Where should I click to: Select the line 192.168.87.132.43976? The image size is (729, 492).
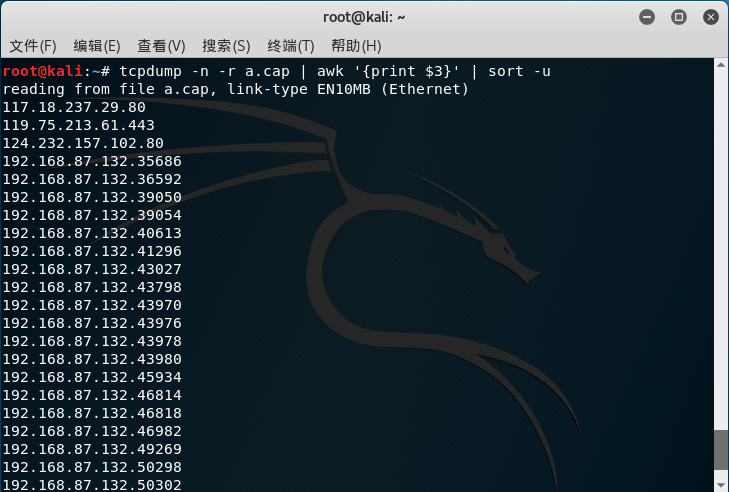92,323
